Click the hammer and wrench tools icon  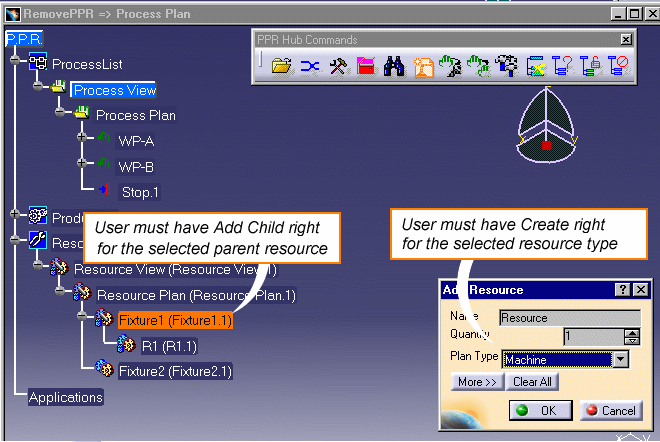pyautogui.click(x=338, y=67)
